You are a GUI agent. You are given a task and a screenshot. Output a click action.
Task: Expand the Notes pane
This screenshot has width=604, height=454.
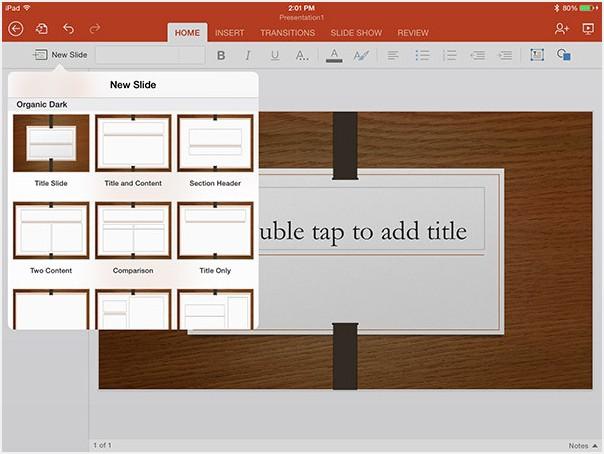coord(581,445)
